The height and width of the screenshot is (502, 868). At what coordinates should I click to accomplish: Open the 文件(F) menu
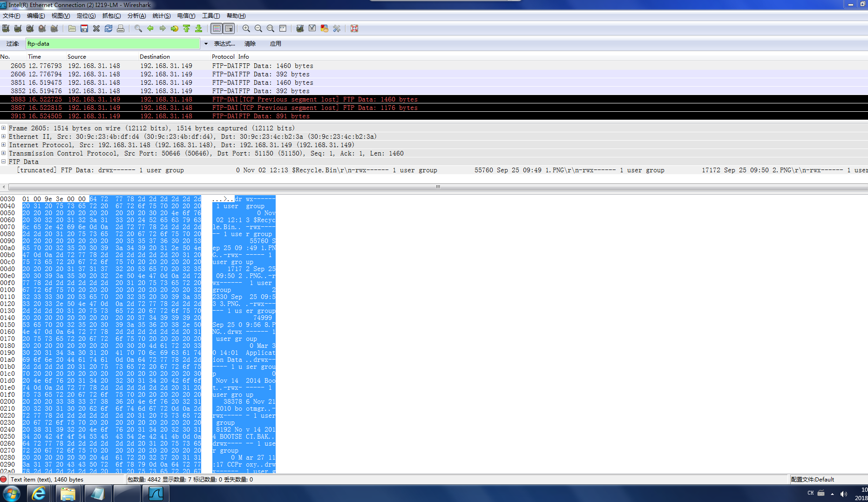click(12, 16)
